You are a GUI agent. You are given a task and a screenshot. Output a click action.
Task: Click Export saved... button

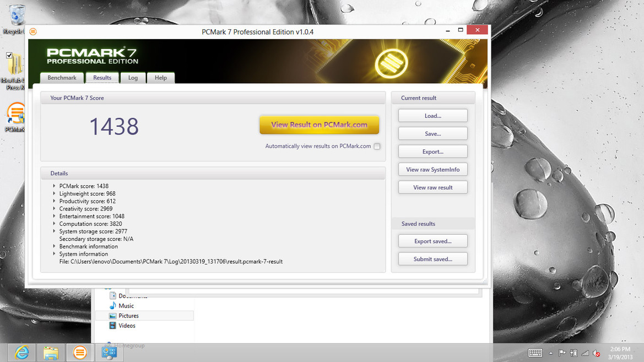click(x=433, y=241)
